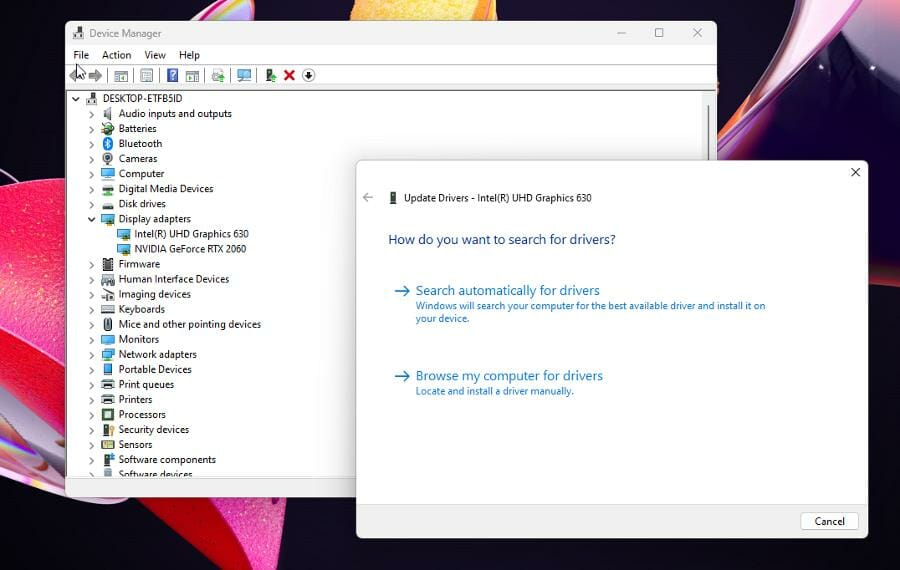900x570 pixels.
Task: Expand the Software components chevron
Action: tap(91, 460)
